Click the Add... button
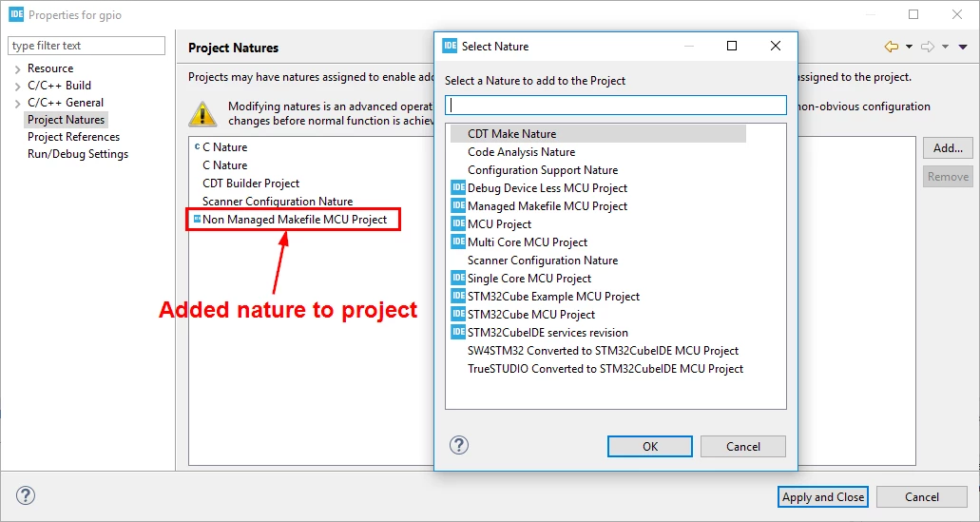Viewport: 980px width, 522px height. (x=948, y=148)
